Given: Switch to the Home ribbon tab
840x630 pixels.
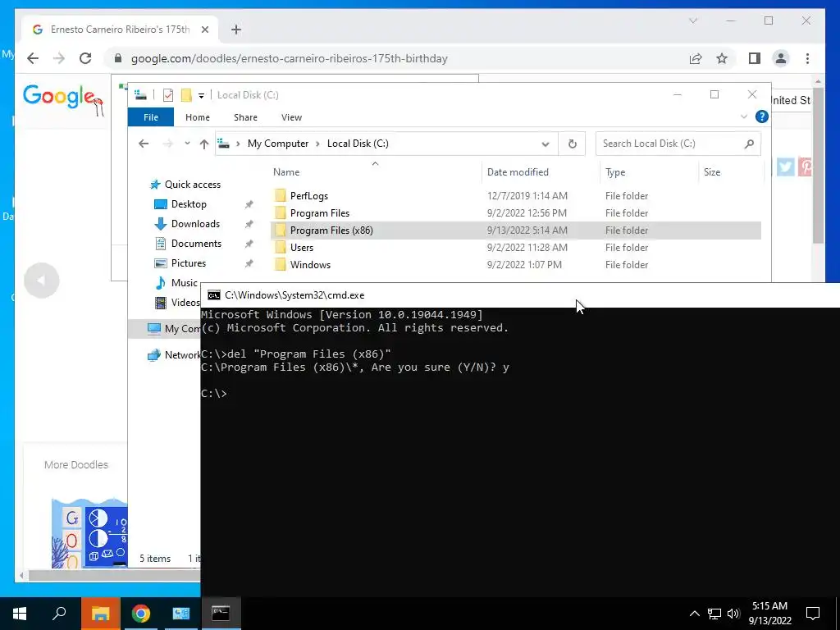Looking at the screenshot, I should tap(198, 117).
